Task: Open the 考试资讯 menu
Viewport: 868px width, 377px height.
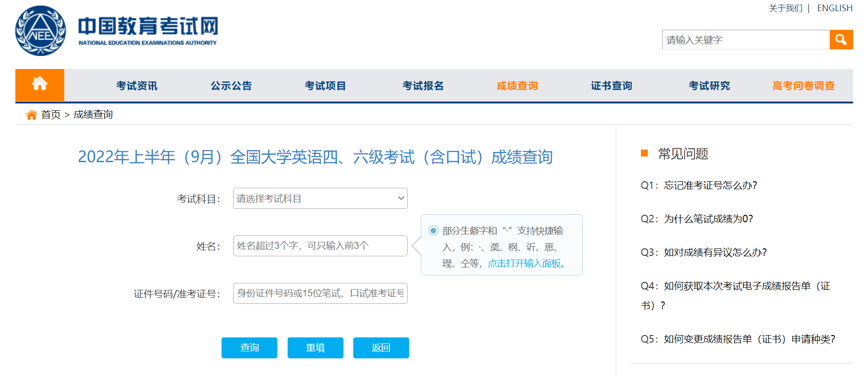Action: click(137, 86)
